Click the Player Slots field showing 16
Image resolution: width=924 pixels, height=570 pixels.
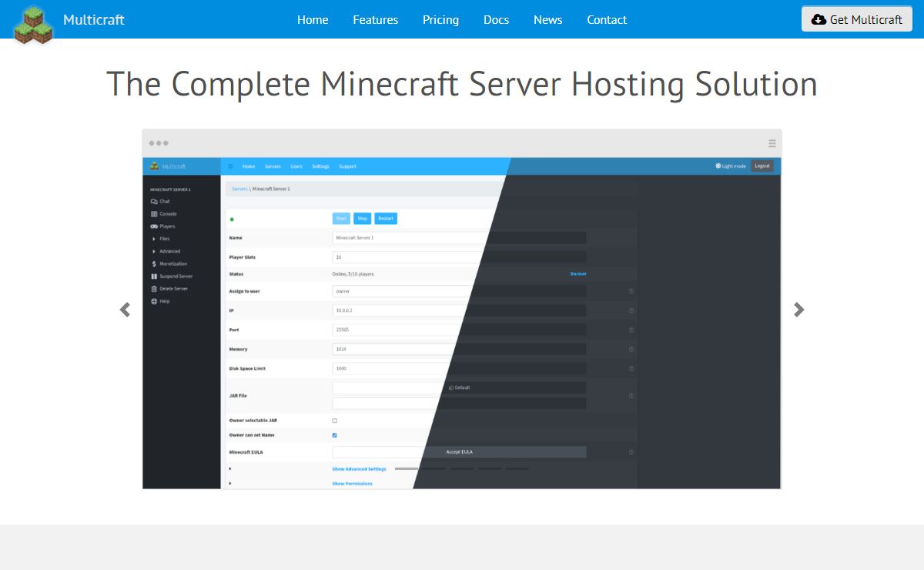tap(459, 257)
